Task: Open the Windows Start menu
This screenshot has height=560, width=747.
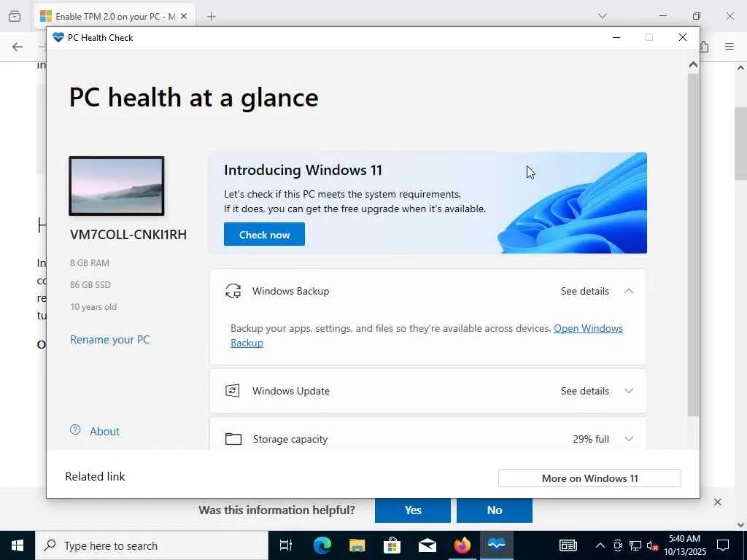Action: (18, 545)
